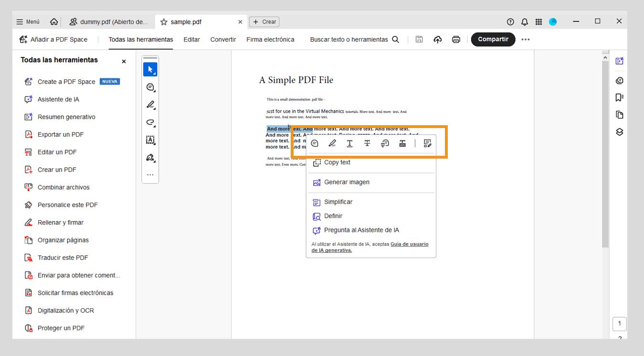
Task: Save the file with the diskette icon
Action: tap(419, 39)
